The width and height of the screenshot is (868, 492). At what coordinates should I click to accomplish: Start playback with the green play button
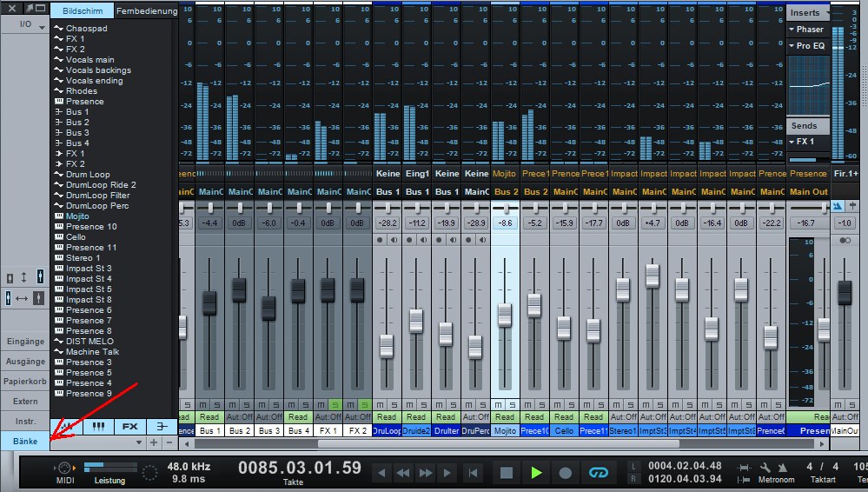pos(536,473)
